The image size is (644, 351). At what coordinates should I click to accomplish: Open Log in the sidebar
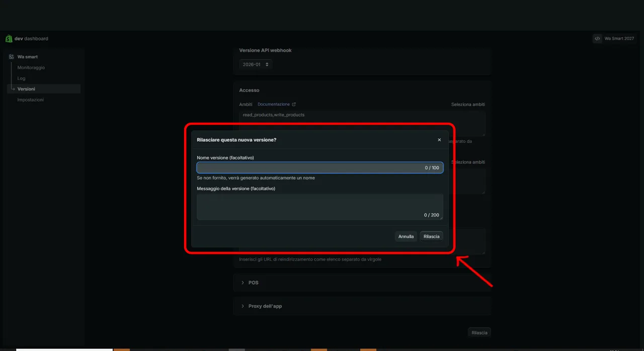coord(21,78)
